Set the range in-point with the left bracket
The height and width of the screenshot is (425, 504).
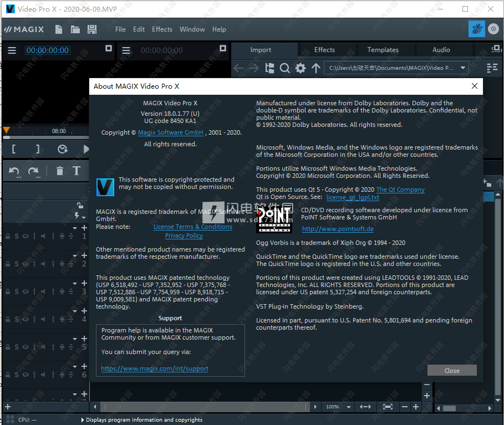[x=14, y=149]
